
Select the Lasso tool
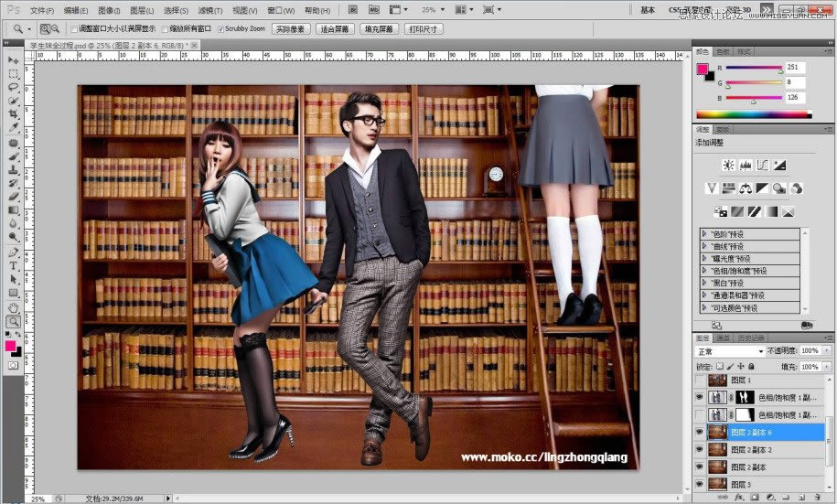pos(14,87)
